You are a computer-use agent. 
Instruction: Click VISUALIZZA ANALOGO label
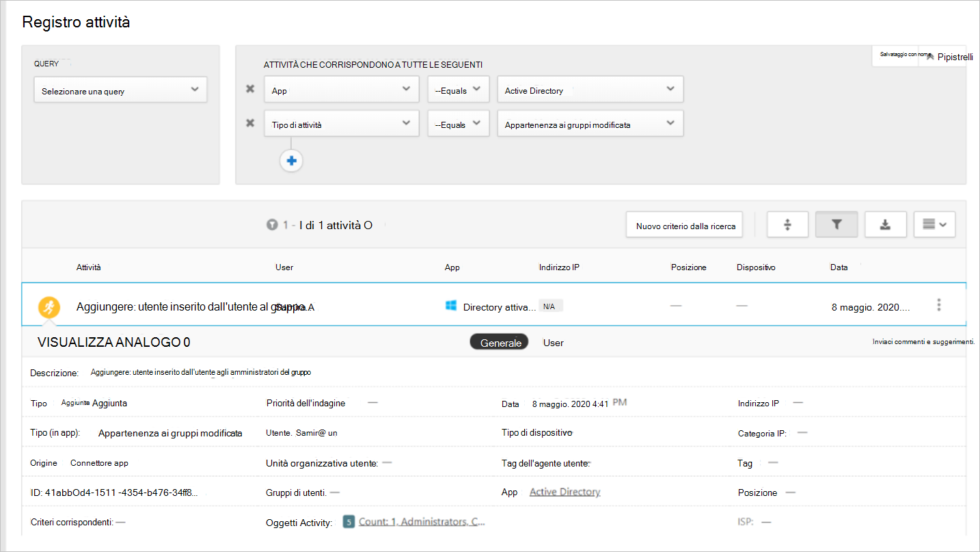(113, 343)
